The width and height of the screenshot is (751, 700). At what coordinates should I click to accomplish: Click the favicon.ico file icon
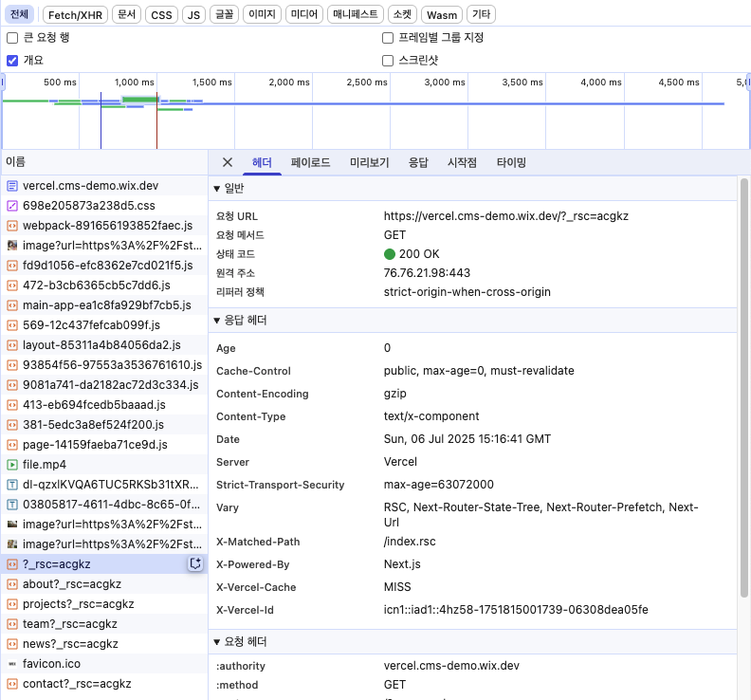pyautogui.click(x=12, y=664)
